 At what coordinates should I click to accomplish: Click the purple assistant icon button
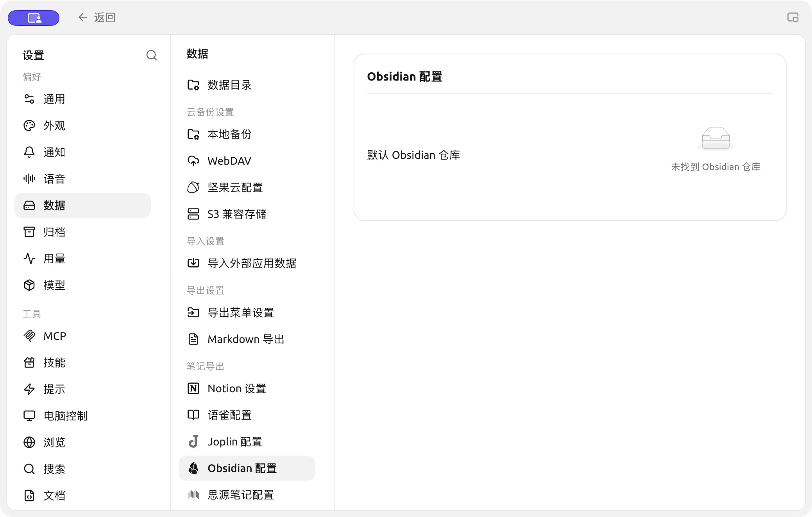pos(34,18)
